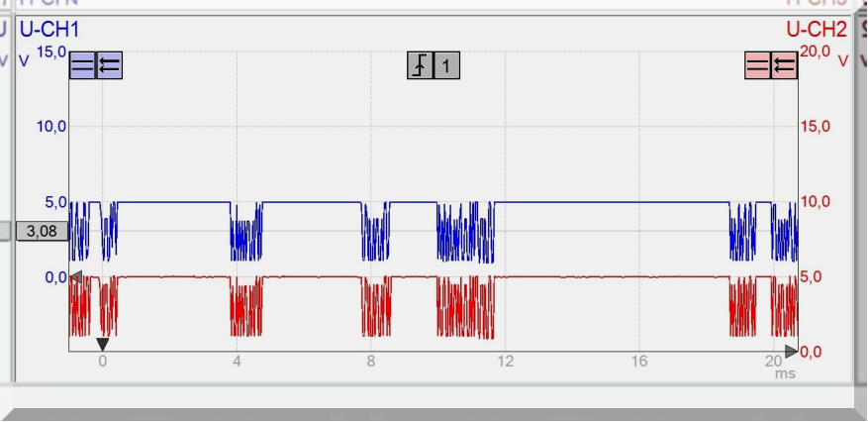Click the U-CH2 channel label
Image resolution: width=868 pixels, height=422 pixels.
(x=817, y=30)
